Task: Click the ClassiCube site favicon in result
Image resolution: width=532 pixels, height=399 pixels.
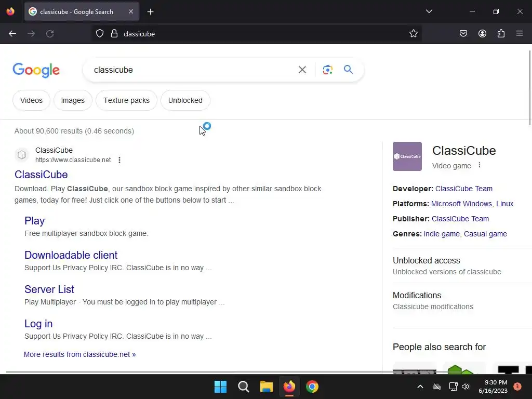Action: [x=22, y=155]
